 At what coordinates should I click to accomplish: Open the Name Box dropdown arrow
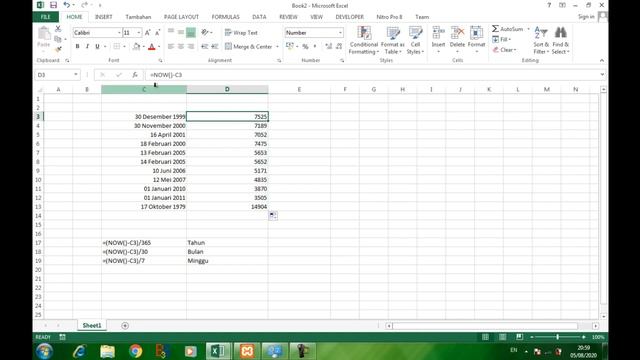(76, 75)
